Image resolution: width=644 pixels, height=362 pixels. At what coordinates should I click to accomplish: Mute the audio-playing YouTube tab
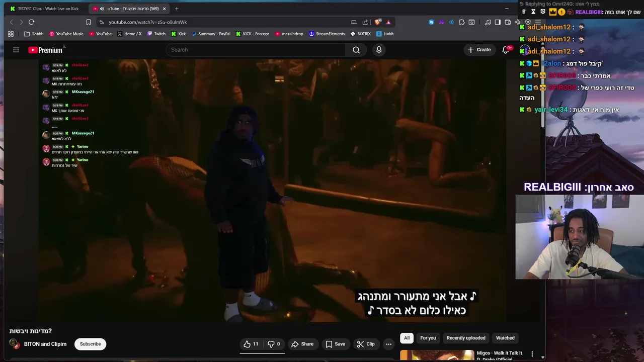102,9
